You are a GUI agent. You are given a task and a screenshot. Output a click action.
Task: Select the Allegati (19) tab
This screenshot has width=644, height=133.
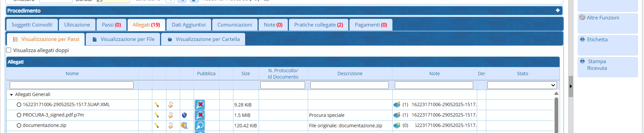[146, 25]
